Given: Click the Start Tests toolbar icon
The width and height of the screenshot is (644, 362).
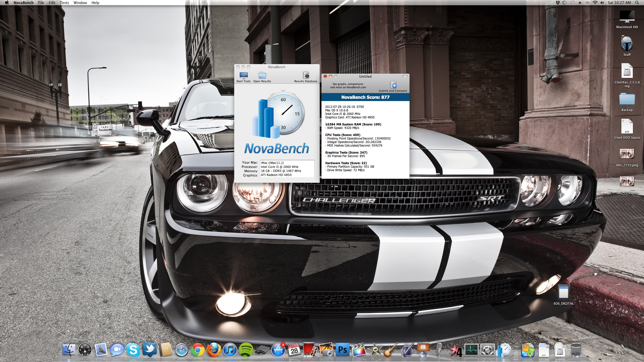Looking at the screenshot, I should [x=244, y=75].
